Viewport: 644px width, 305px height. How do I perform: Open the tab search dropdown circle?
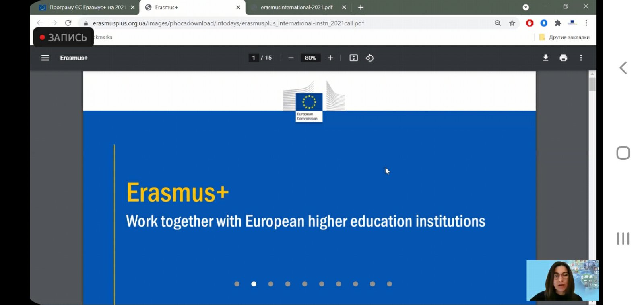(x=526, y=7)
